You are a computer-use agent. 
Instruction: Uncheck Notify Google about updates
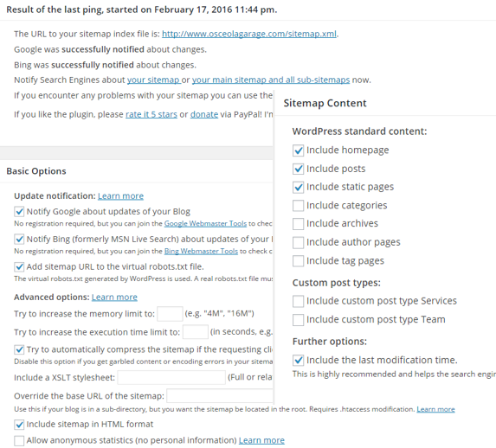point(19,211)
